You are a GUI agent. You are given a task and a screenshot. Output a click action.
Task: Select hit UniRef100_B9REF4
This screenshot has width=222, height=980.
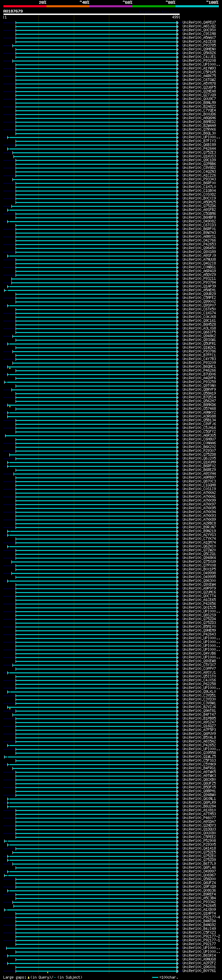pyautogui.click(x=199, y=894)
